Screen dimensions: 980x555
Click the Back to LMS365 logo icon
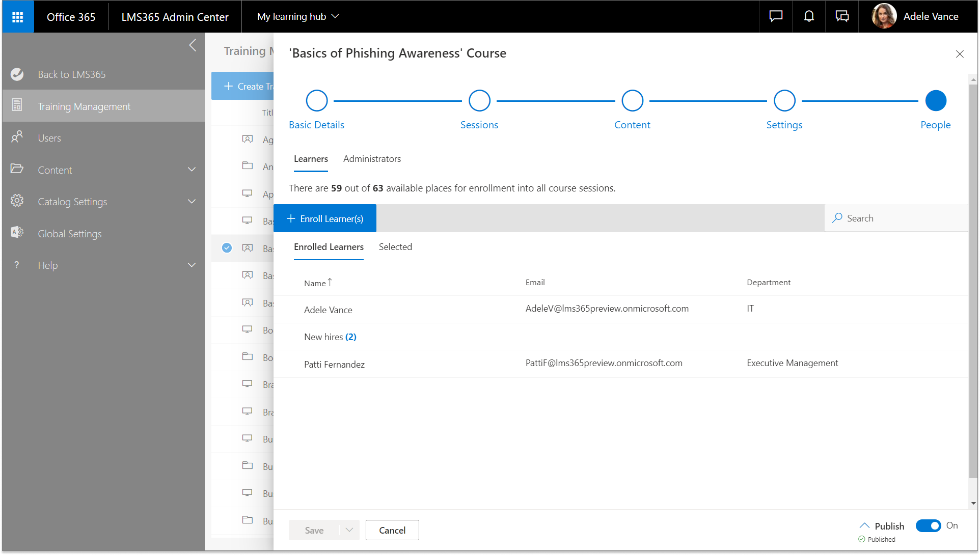click(x=17, y=74)
